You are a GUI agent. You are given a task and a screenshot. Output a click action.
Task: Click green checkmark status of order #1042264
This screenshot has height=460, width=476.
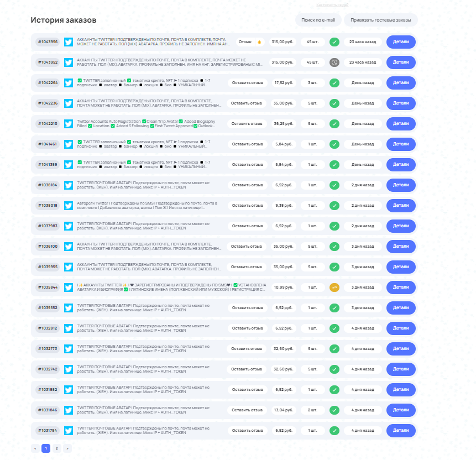click(x=334, y=83)
